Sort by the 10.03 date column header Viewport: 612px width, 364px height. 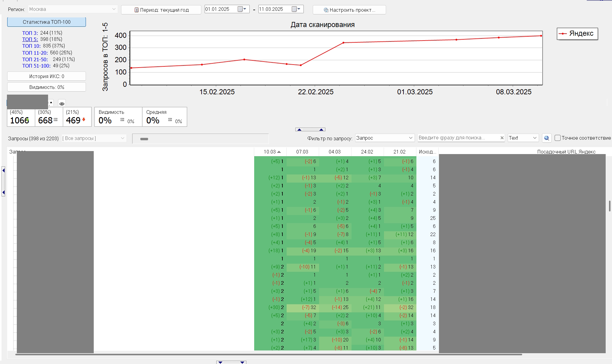tap(270, 152)
